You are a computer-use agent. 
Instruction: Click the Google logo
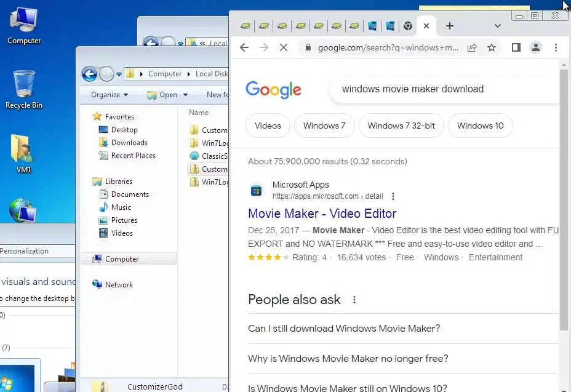(273, 90)
